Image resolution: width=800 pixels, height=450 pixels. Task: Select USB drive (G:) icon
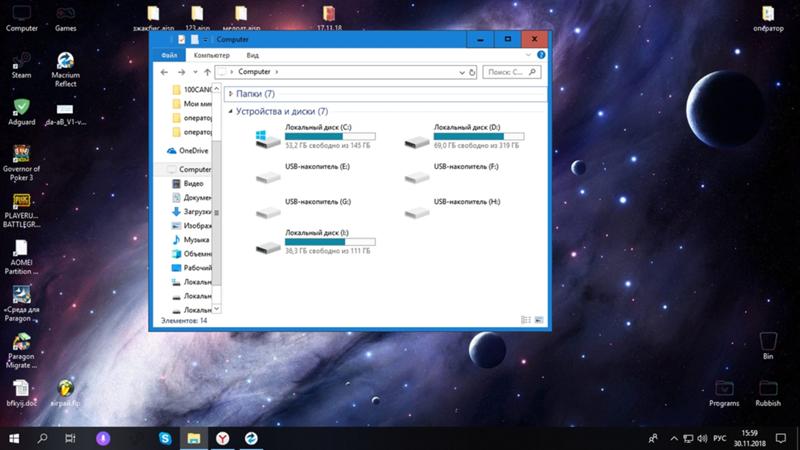268,212
